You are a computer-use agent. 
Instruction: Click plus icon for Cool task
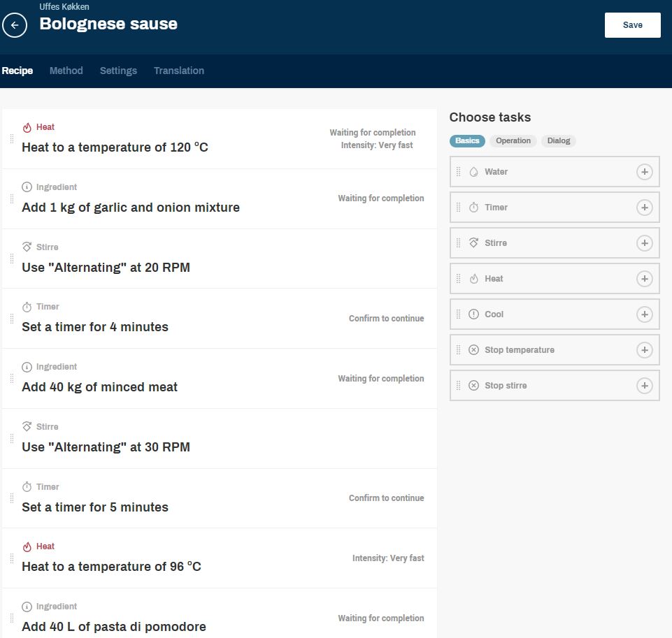644,314
